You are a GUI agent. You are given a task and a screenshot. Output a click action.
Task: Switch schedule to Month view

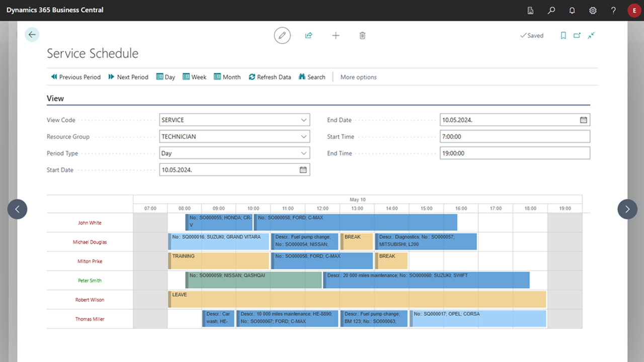coord(227,77)
